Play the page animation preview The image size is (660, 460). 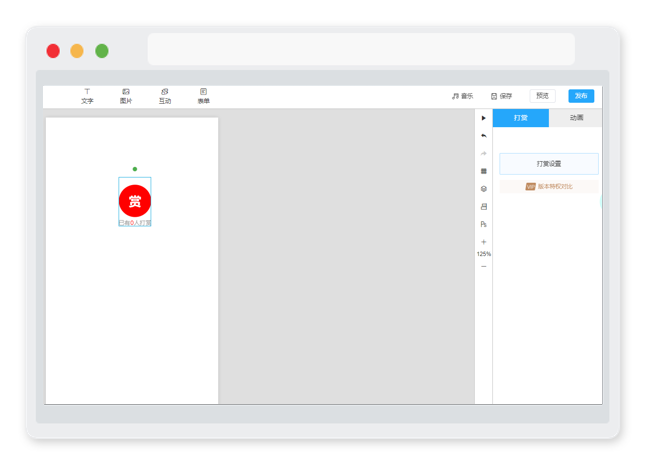pos(484,118)
